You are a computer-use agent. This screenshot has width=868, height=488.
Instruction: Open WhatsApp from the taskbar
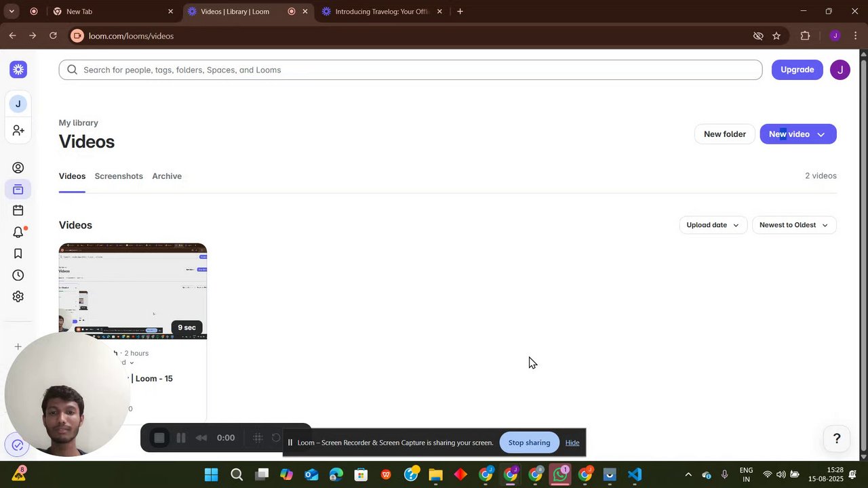pos(560,474)
